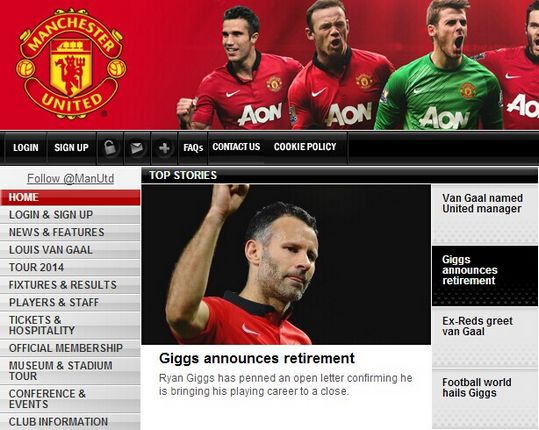Open the COOKIE POLICY link
The image size is (539, 430).
pyautogui.click(x=305, y=147)
